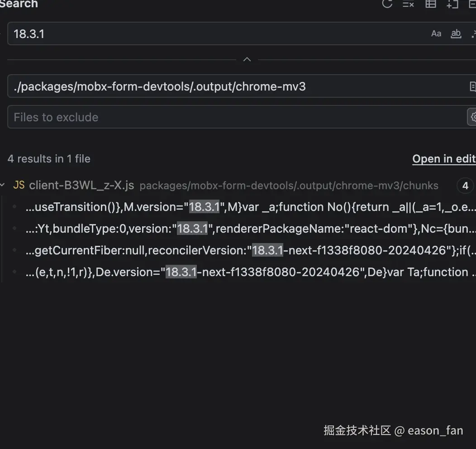The height and width of the screenshot is (449, 476).
Task: Refresh search results with the circular arrow icon
Action: 387,4
